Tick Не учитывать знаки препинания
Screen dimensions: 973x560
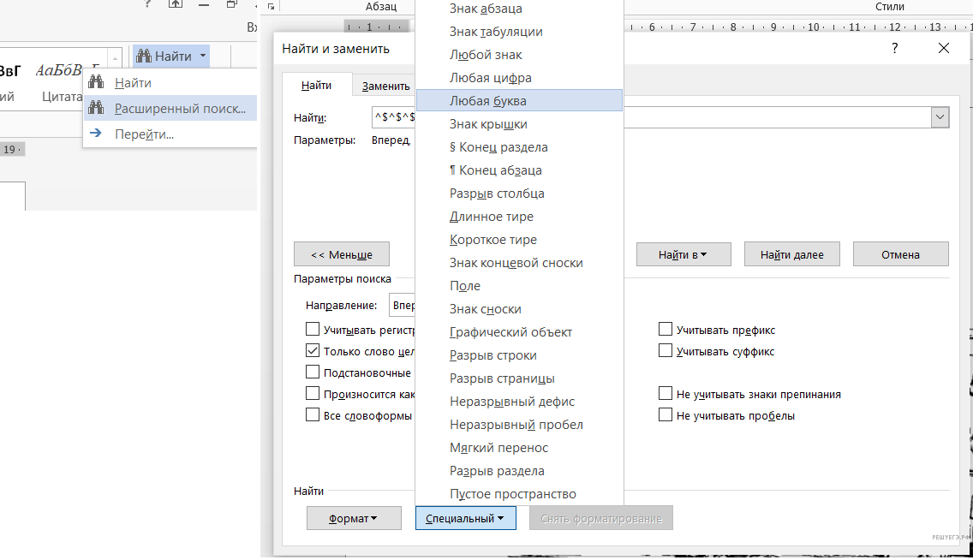tap(665, 395)
